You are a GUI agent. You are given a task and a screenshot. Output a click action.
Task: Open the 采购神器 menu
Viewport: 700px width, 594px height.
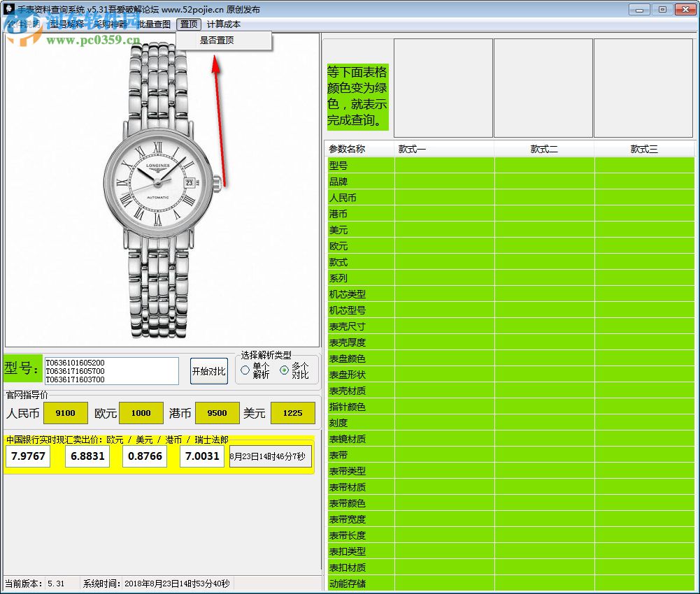(110, 24)
